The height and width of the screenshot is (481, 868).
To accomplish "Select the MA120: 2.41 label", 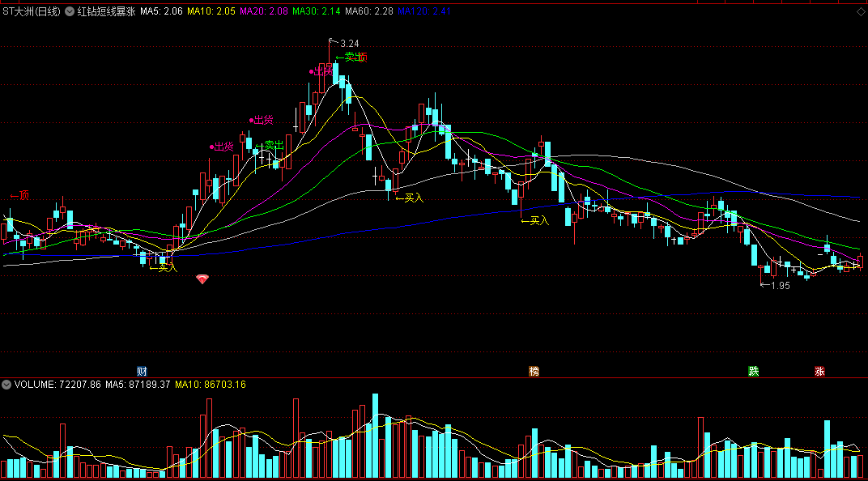I will pyautogui.click(x=424, y=11).
